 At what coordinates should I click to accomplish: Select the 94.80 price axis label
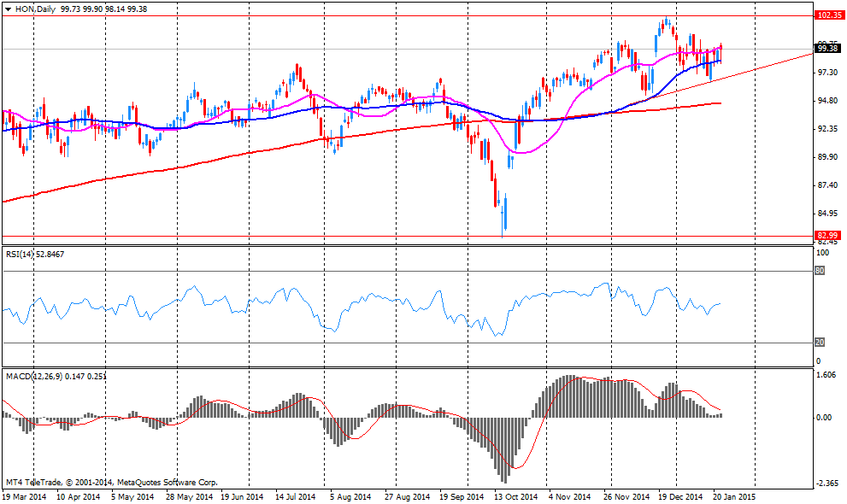pyautogui.click(x=828, y=100)
